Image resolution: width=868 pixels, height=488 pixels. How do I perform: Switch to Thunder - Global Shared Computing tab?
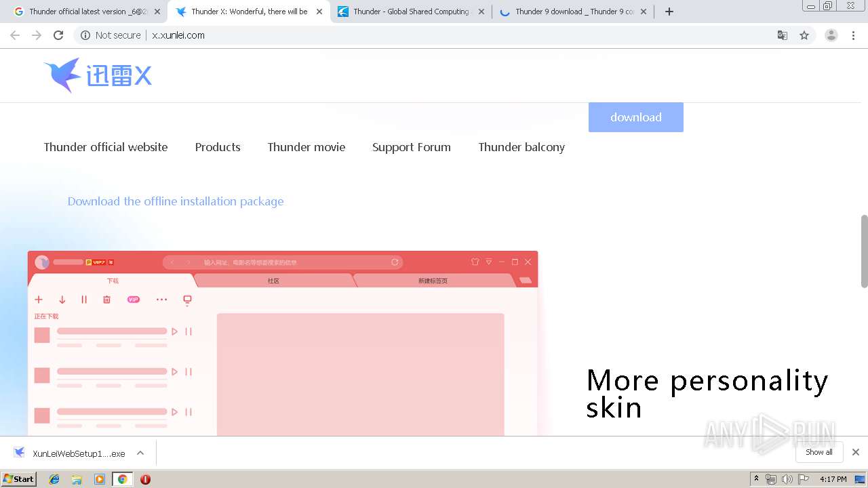click(411, 12)
